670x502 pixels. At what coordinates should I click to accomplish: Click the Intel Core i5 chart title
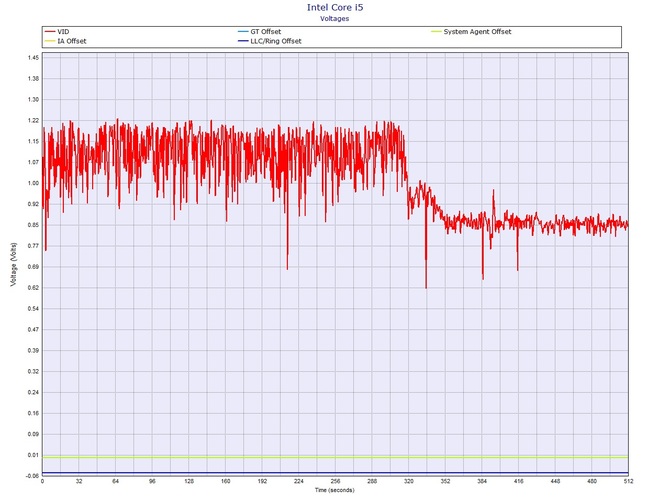tap(335, 7)
